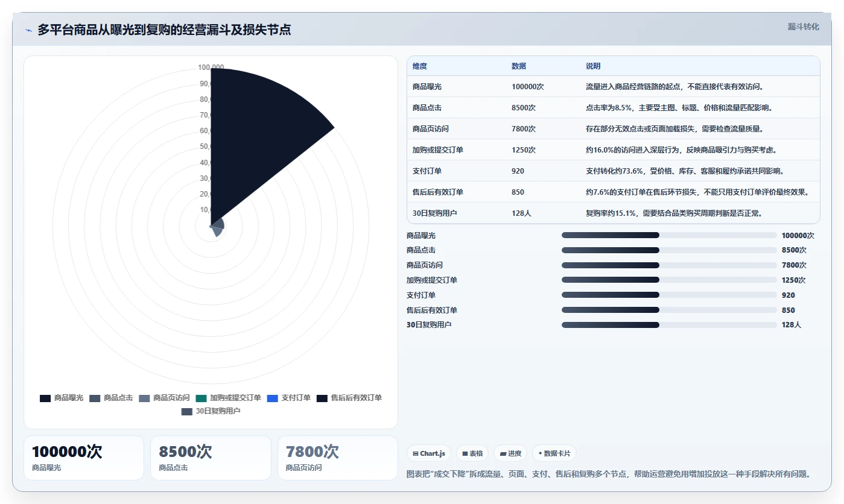The image size is (844, 504).
Task: Click the 支付订单 progress bar
Action: coord(669,295)
